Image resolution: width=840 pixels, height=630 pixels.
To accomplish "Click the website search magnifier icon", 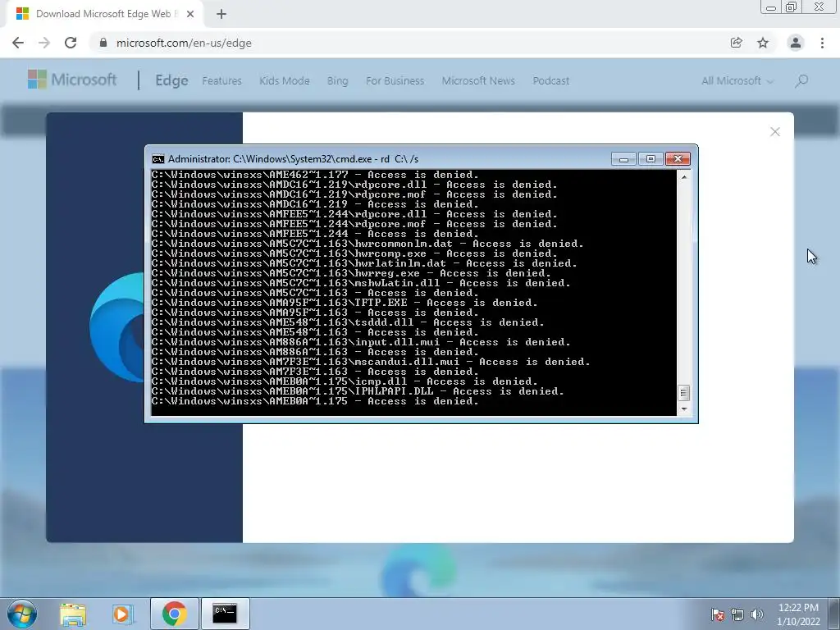I will pos(801,81).
